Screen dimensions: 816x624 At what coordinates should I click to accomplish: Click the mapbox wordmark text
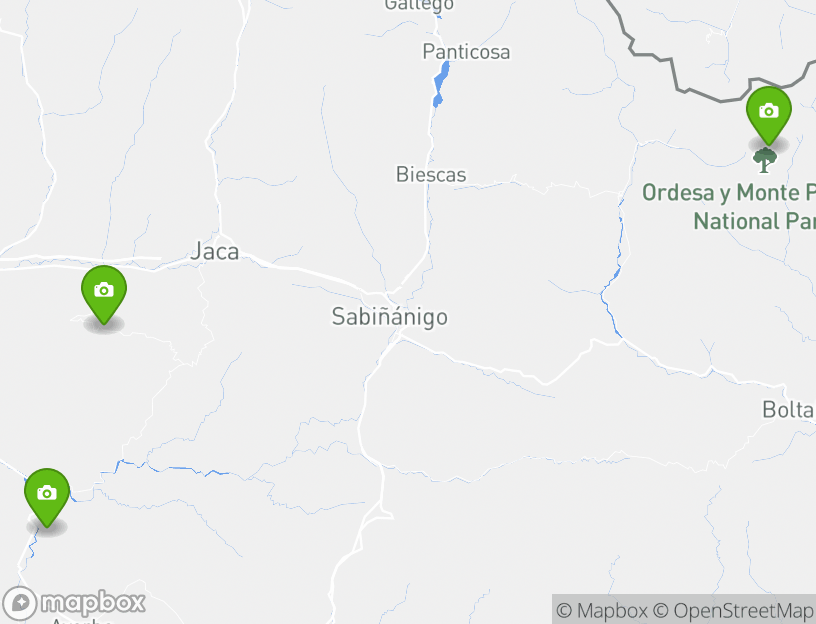(93, 603)
